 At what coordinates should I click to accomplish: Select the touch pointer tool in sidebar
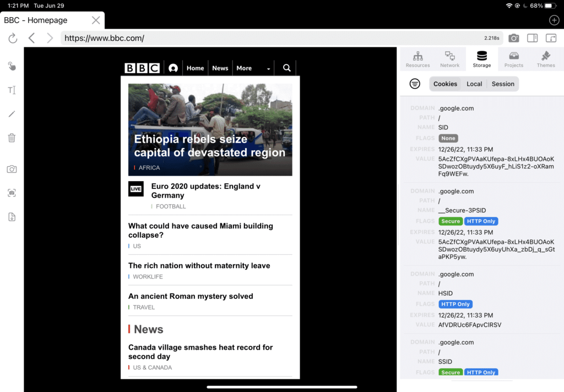[12, 66]
